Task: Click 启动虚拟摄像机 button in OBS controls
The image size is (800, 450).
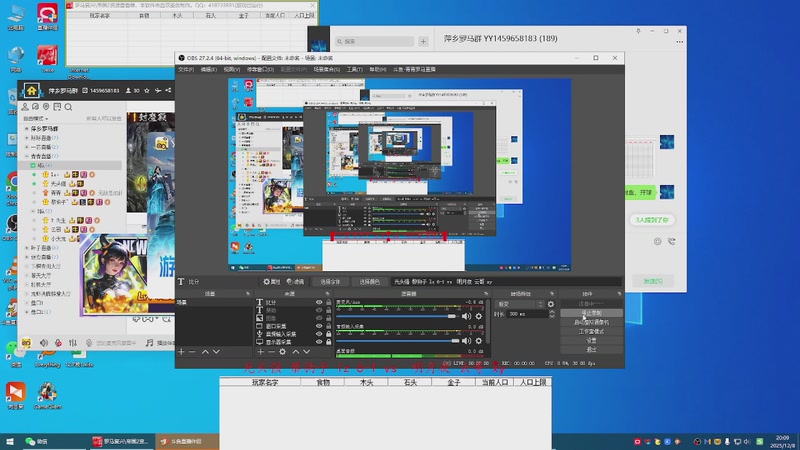Action: 591,322
